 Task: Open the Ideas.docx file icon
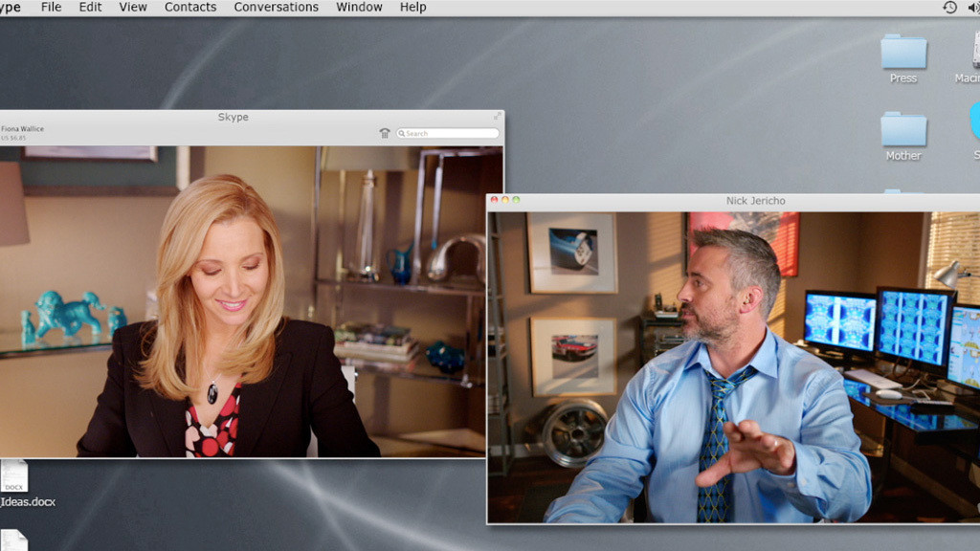click(x=13, y=476)
